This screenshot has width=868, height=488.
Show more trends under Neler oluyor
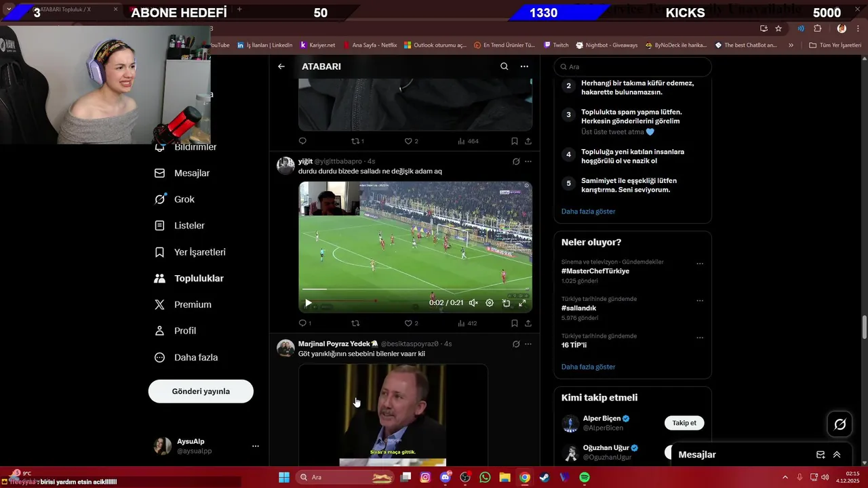[588, 367]
